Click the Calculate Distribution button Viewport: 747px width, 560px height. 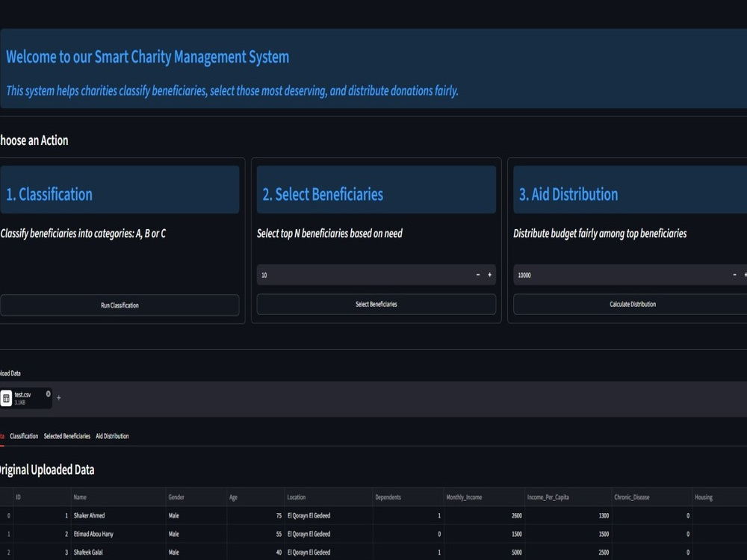(x=633, y=305)
